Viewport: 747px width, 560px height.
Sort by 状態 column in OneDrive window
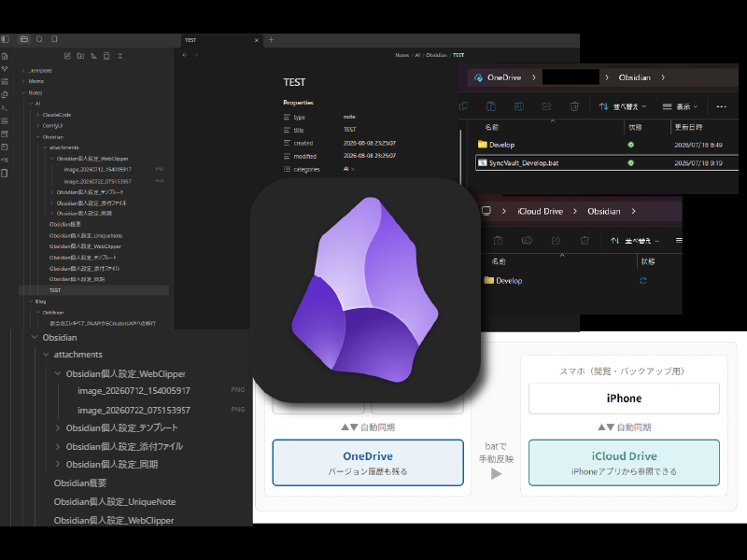pos(635,128)
